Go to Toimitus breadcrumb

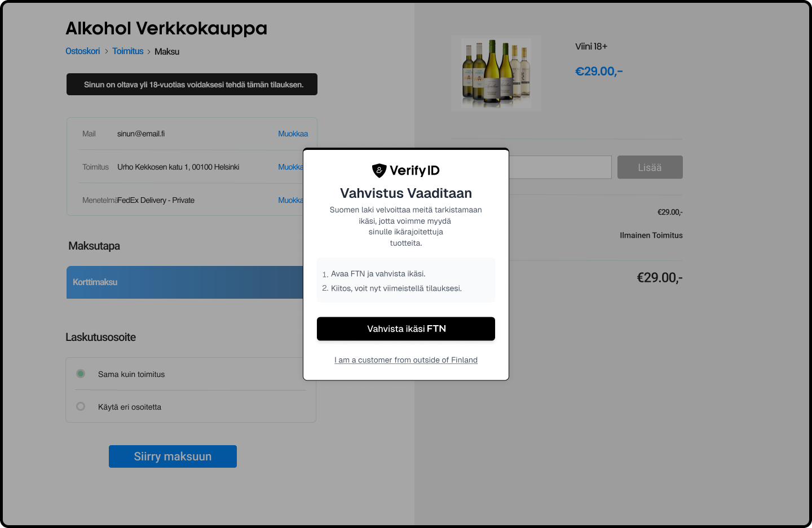[128, 51]
